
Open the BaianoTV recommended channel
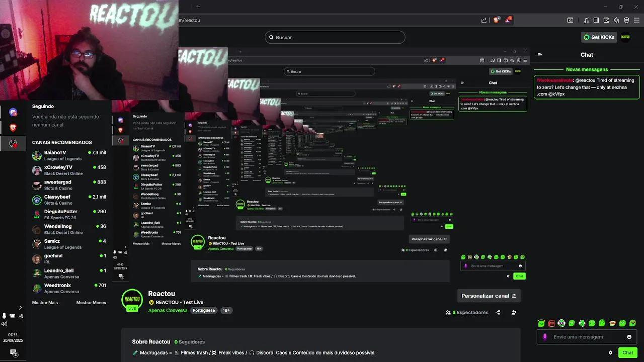[69, 155]
